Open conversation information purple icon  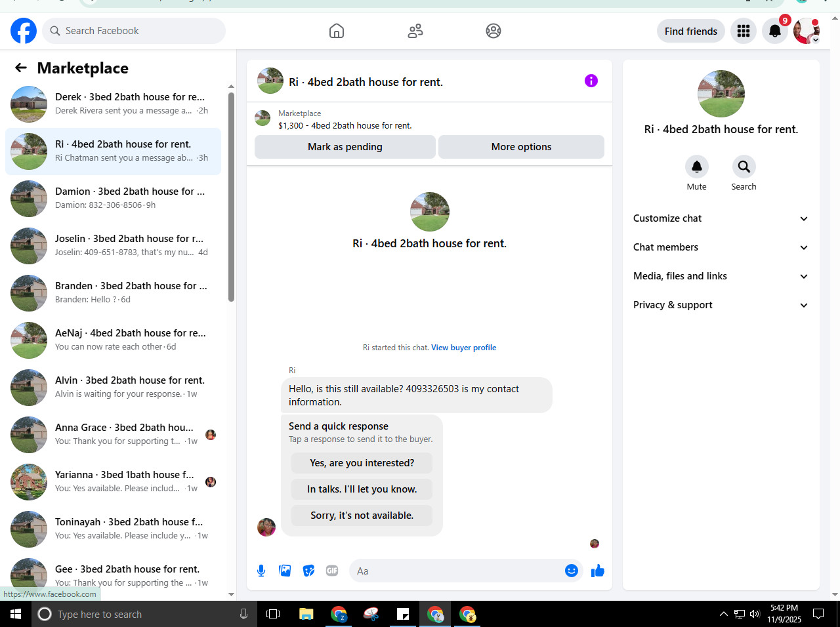tap(591, 81)
